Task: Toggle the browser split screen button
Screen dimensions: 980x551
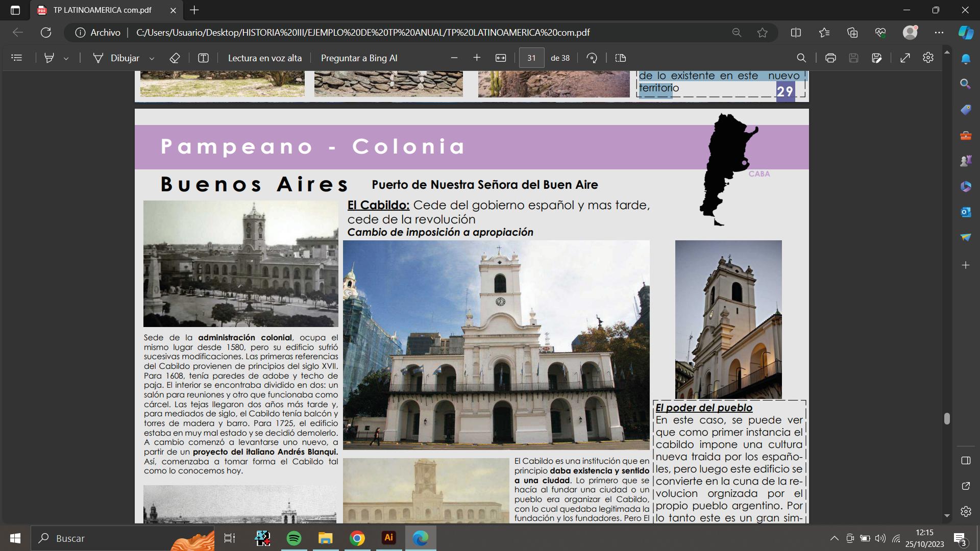Action: point(796,33)
